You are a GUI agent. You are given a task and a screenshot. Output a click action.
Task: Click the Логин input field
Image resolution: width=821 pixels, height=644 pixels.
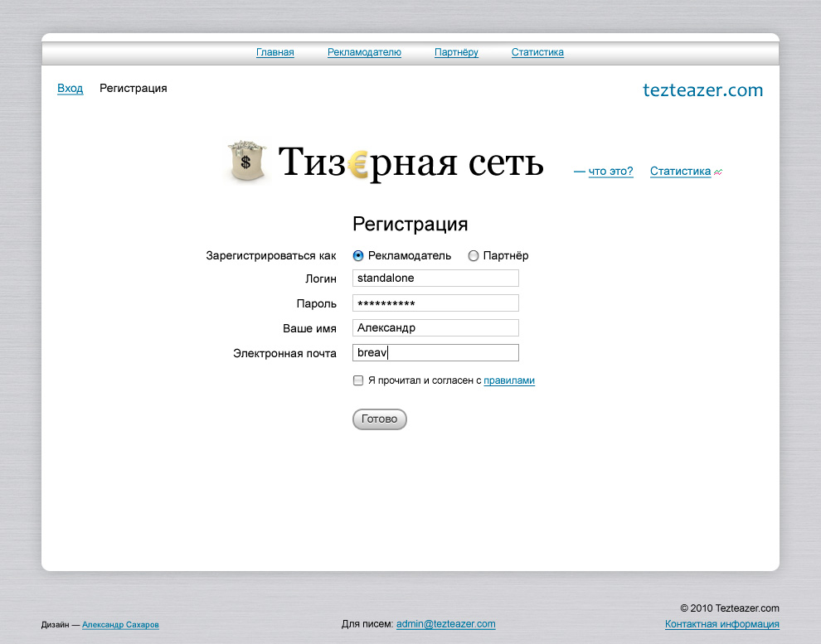[x=435, y=278]
